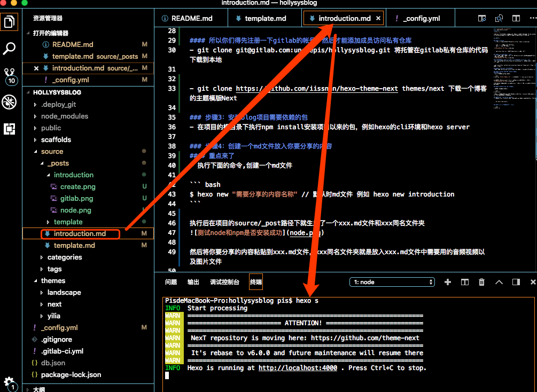
Task: Open the '1: node' terminal selector dropdown
Action: 392,282
